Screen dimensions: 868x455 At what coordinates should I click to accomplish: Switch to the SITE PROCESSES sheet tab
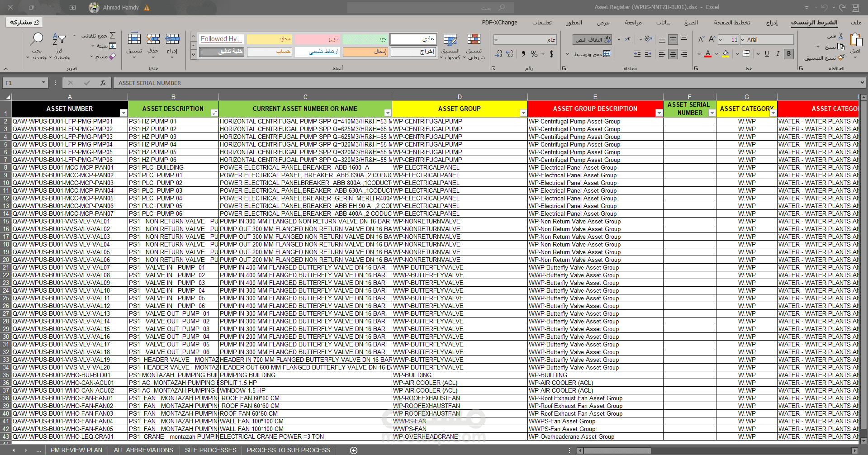pos(210,450)
